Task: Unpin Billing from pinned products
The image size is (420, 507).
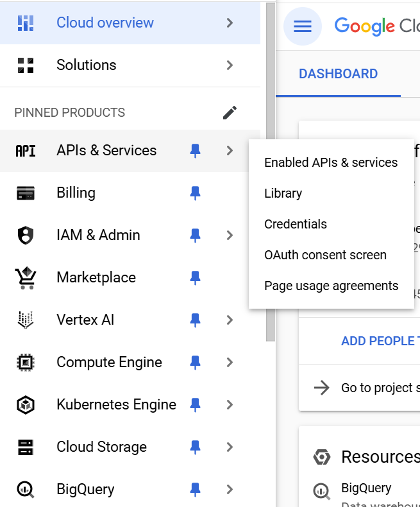Action: tap(196, 193)
